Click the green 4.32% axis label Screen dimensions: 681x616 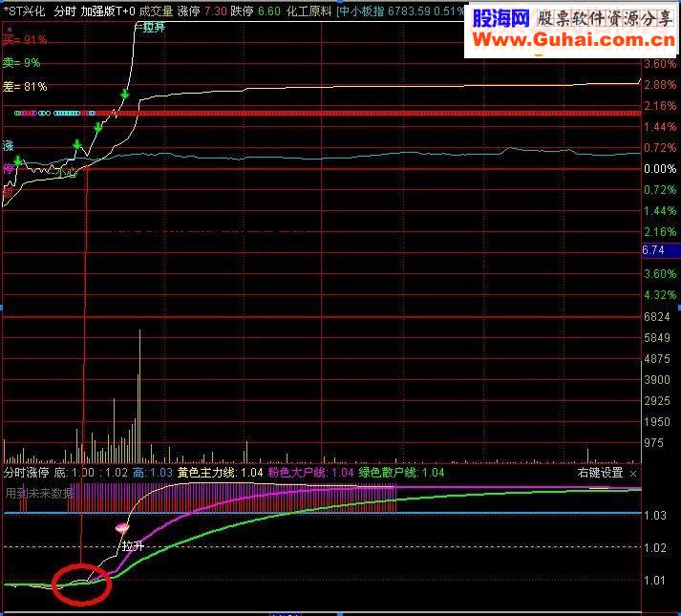pyautogui.click(x=660, y=295)
